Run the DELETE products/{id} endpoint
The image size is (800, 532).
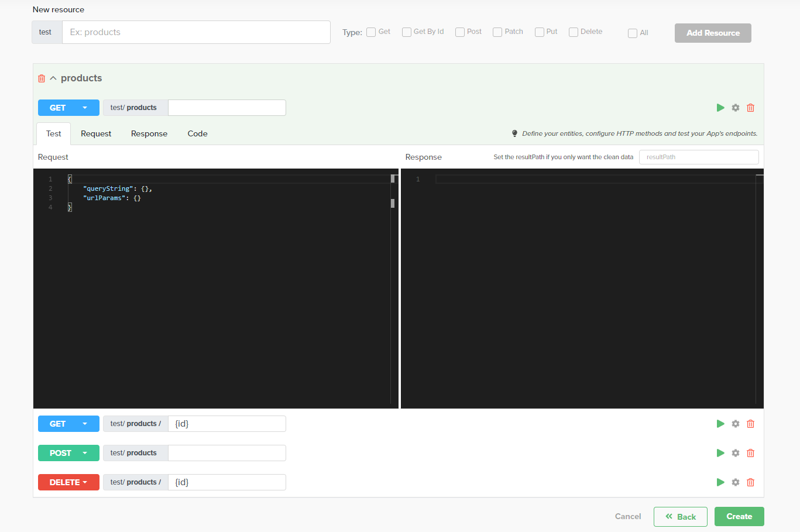point(720,482)
